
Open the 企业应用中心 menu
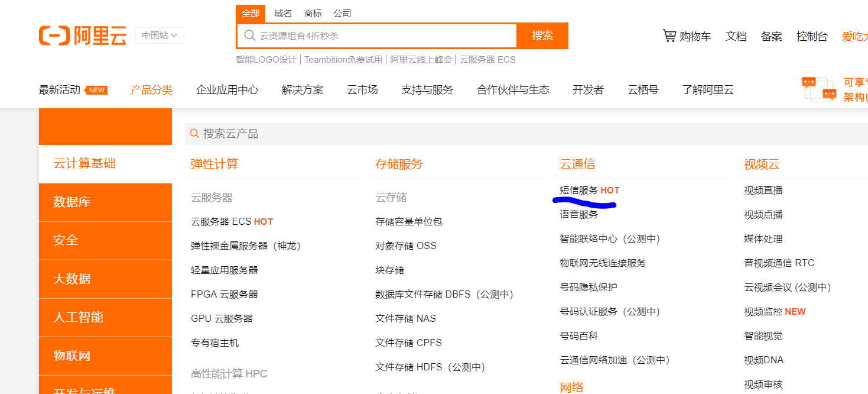227,90
